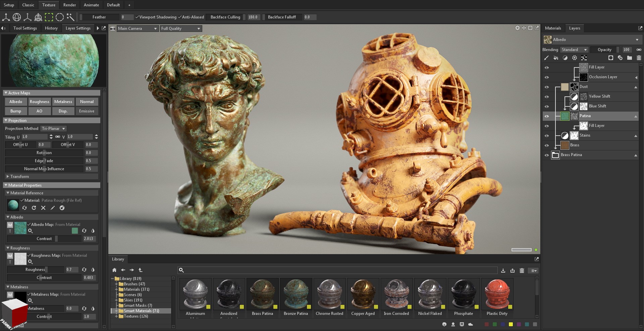Select the circular marquee selection tool

pos(60,17)
